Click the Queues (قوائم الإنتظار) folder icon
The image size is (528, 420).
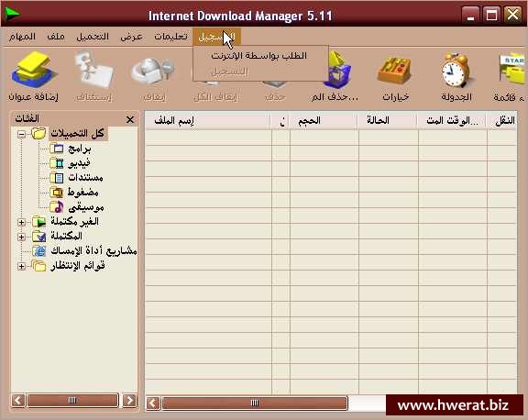point(39,266)
